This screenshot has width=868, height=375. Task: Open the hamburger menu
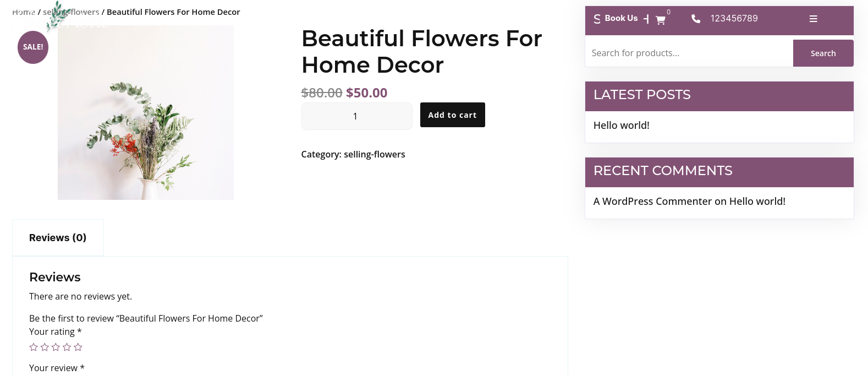813,19
